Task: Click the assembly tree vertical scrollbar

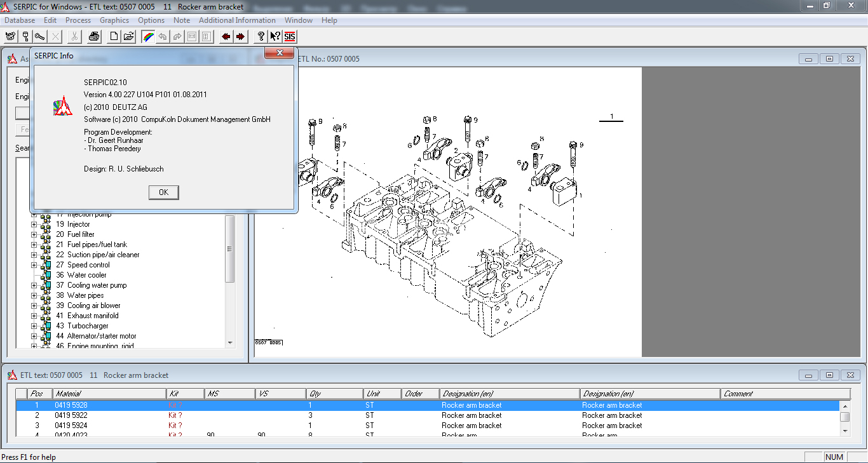Action: click(230, 249)
